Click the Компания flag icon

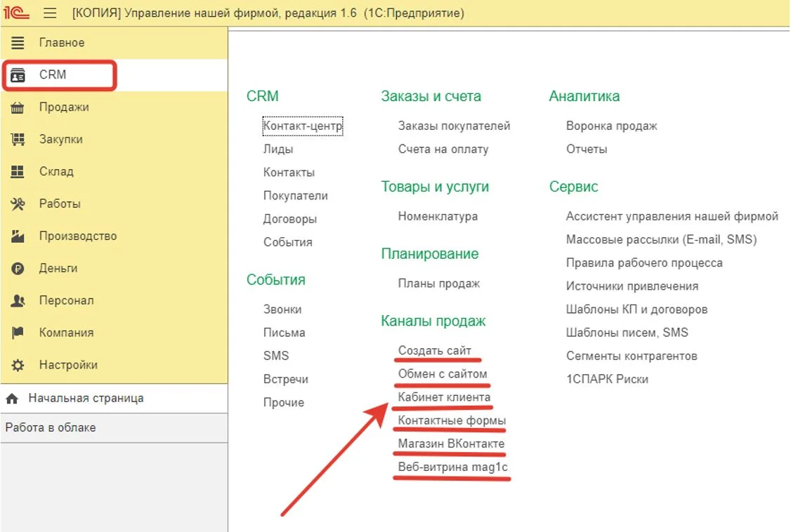(18, 333)
